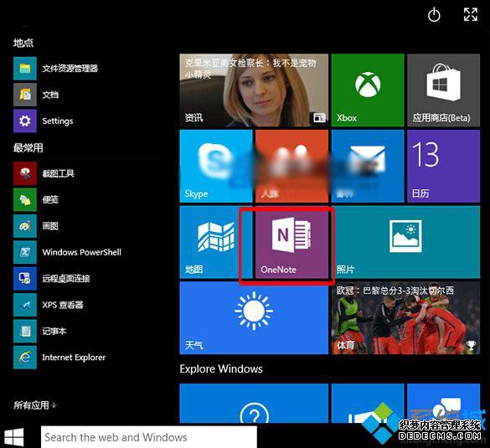Click the Windows Start button
Image resolution: width=490 pixels, height=448 pixels.
[x=14, y=437]
